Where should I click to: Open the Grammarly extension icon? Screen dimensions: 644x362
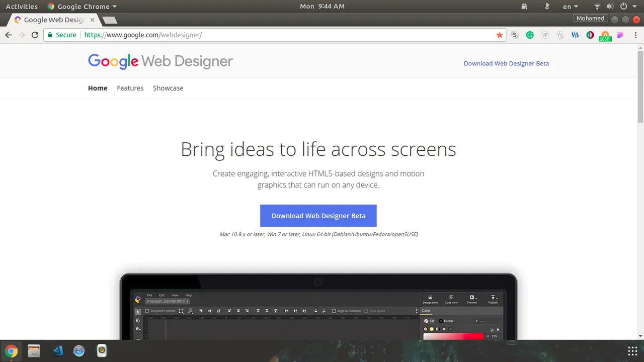(x=530, y=35)
